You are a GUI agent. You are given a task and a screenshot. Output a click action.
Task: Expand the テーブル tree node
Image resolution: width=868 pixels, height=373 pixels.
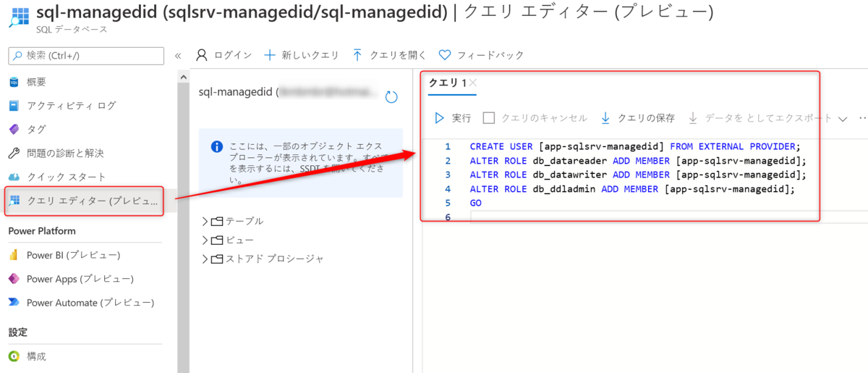pyautogui.click(x=205, y=221)
